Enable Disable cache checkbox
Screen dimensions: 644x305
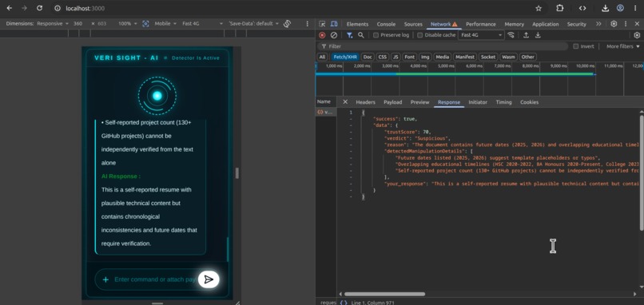(419, 35)
